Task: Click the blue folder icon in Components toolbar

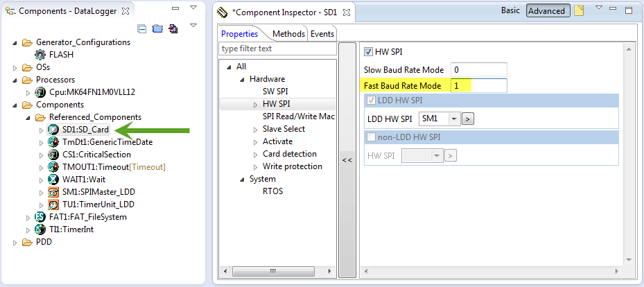Action: click(x=157, y=29)
